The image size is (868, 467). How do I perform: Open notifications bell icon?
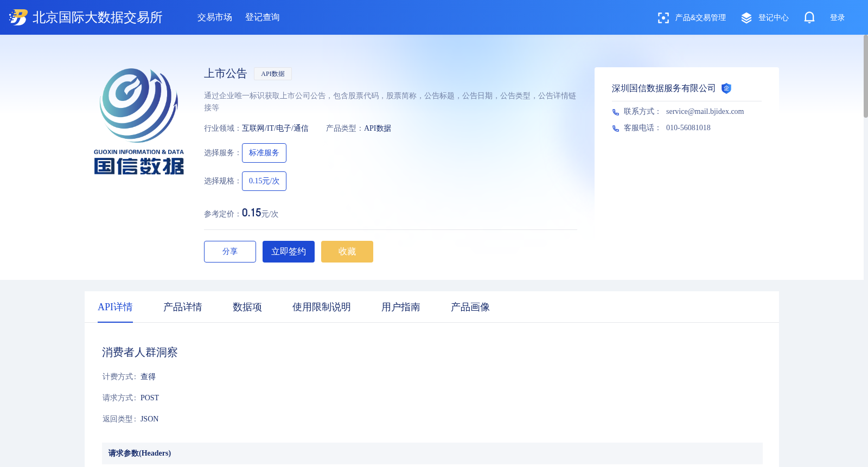tap(809, 18)
